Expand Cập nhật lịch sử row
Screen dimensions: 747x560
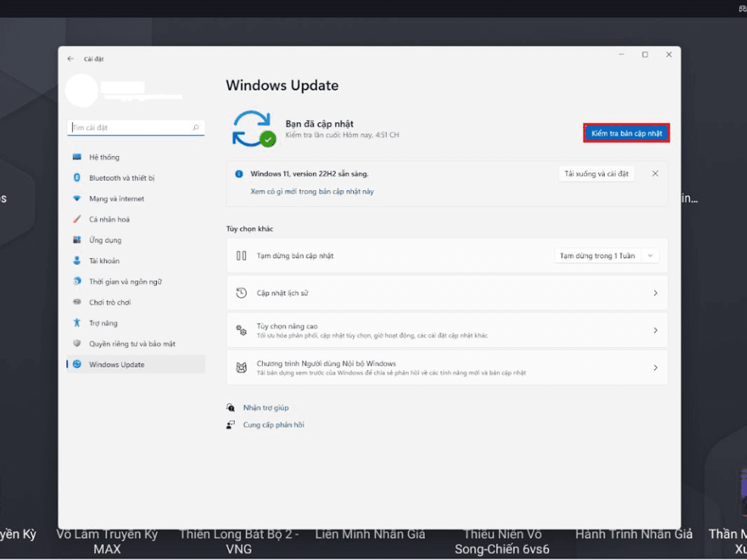coord(655,293)
